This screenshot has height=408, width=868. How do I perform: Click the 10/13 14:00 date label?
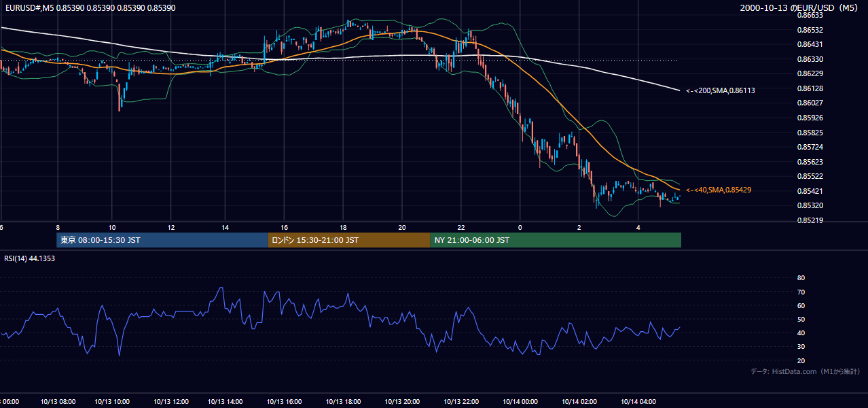225,402
